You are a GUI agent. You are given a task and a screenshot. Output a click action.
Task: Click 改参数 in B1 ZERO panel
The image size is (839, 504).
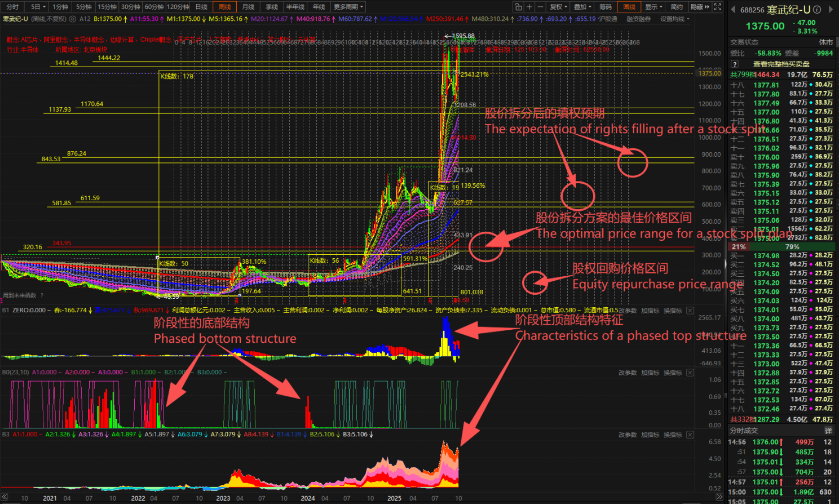tap(628, 311)
